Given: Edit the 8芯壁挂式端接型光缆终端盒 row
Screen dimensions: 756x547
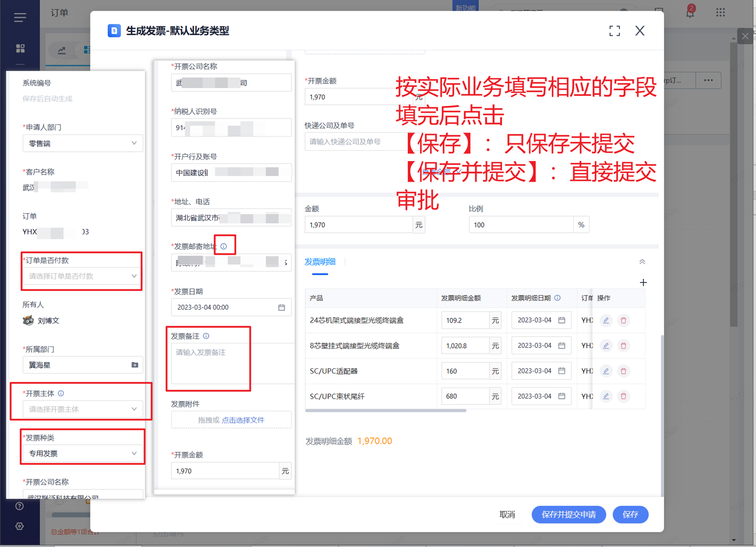Looking at the screenshot, I should [606, 345].
